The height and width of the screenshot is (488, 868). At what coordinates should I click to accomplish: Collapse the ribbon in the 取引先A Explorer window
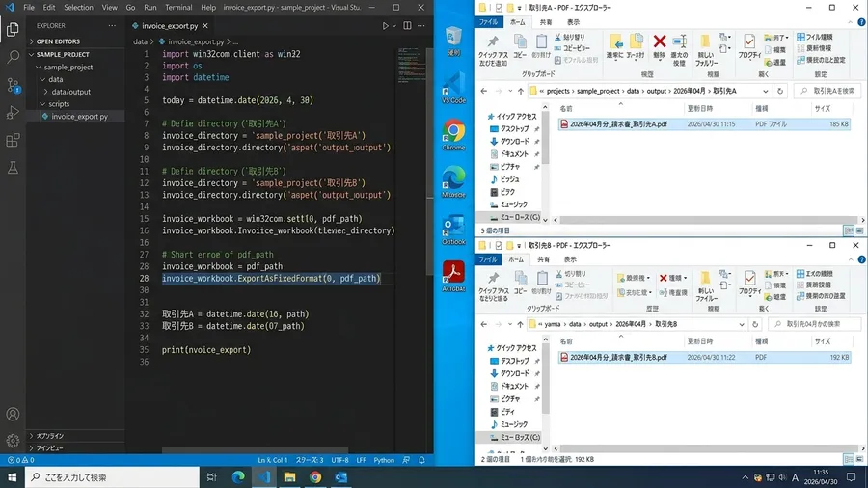851,22
